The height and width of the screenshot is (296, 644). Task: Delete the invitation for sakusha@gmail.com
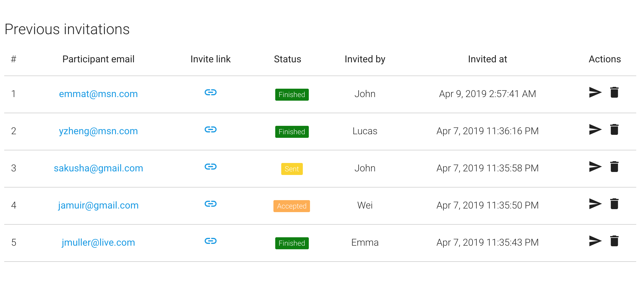pyautogui.click(x=614, y=167)
